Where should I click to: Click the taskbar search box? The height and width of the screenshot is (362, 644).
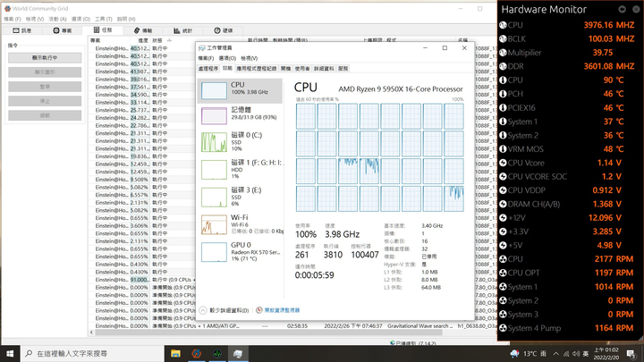click(92, 353)
